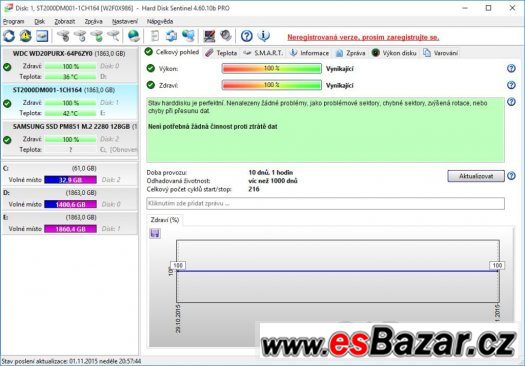
Task: Click the blue info bubble toolbar icon
Action: pos(264,36)
